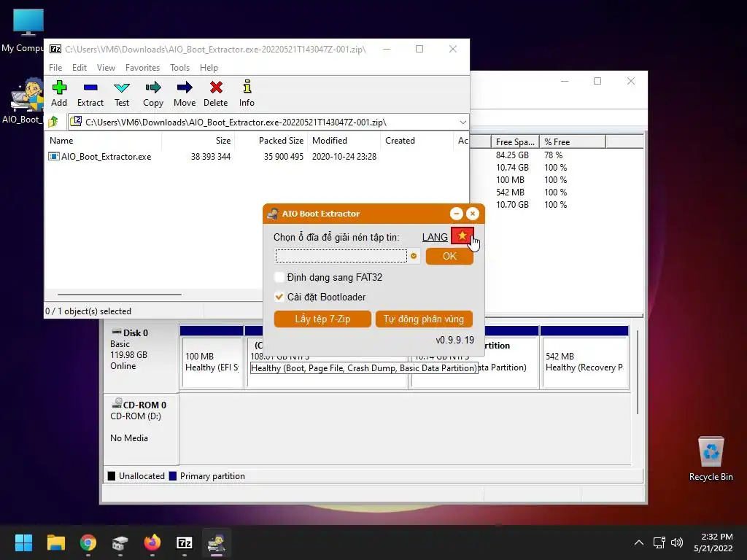
Task: Click the Copy toolbar icon
Action: click(x=153, y=93)
